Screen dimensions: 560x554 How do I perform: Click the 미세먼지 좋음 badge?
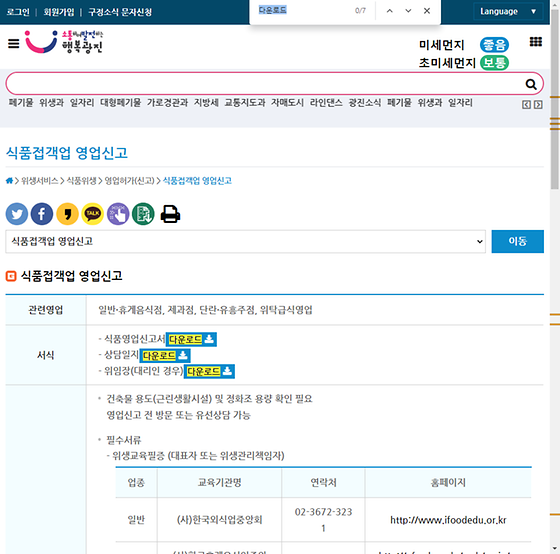494,45
